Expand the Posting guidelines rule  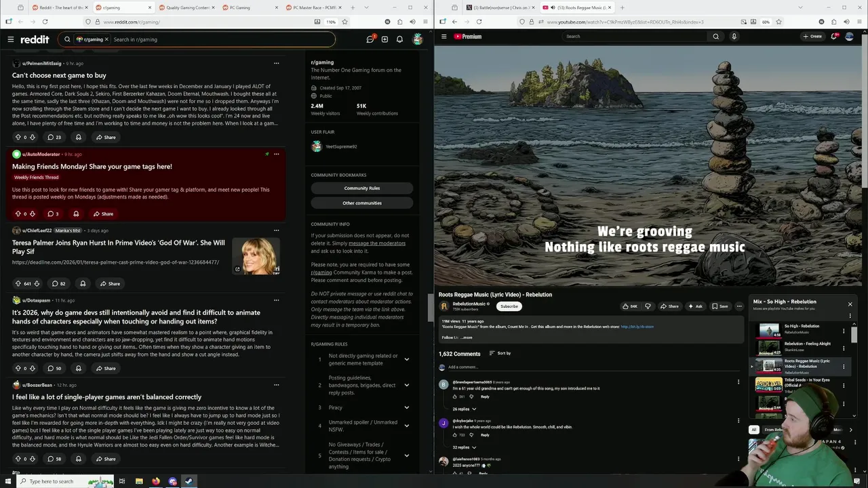406,385
